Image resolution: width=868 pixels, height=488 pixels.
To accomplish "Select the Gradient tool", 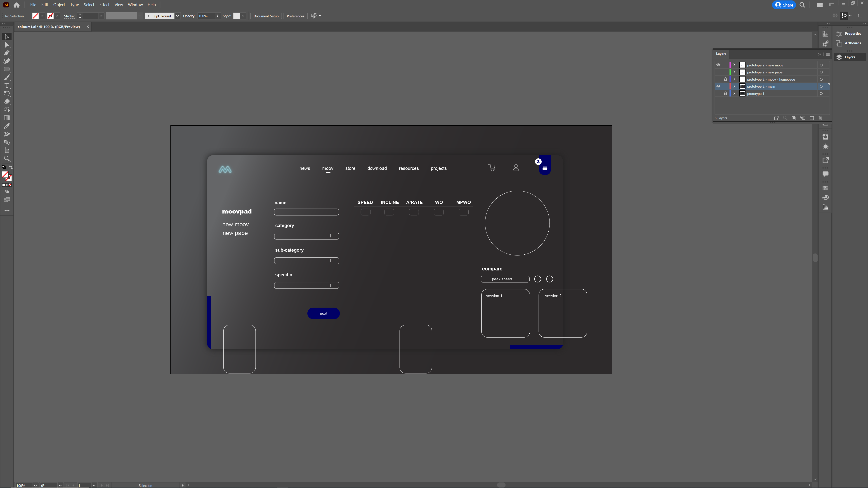I will point(7,118).
